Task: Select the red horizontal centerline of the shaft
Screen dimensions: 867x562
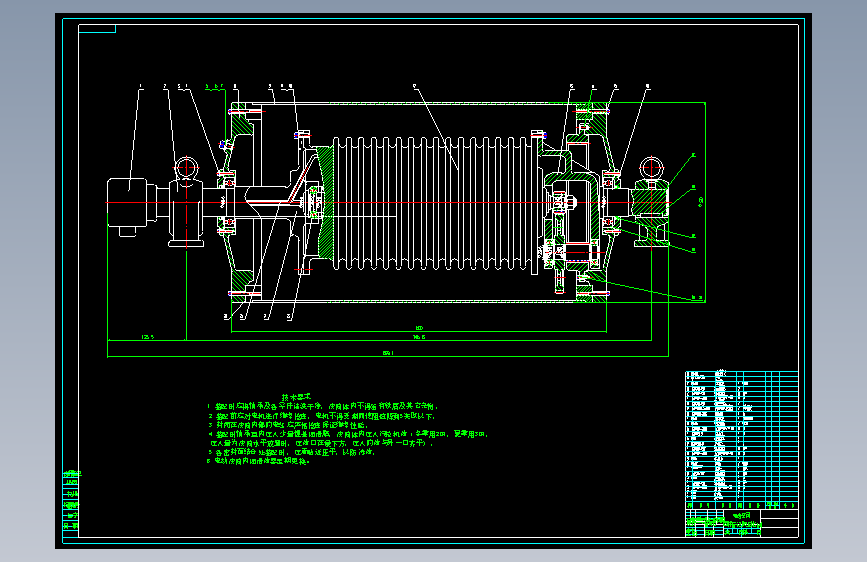Action: [387, 203]
